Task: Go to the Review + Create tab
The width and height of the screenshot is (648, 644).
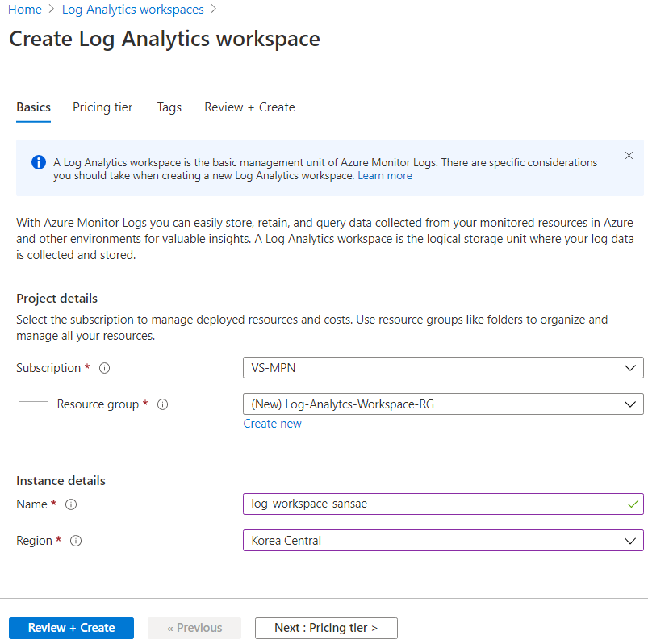Action: [249, 107]
